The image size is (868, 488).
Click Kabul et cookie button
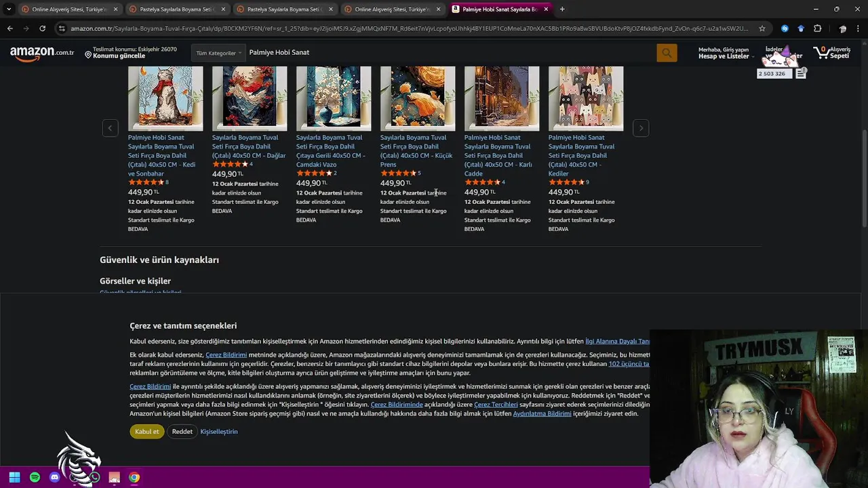(x=147, y=431)
